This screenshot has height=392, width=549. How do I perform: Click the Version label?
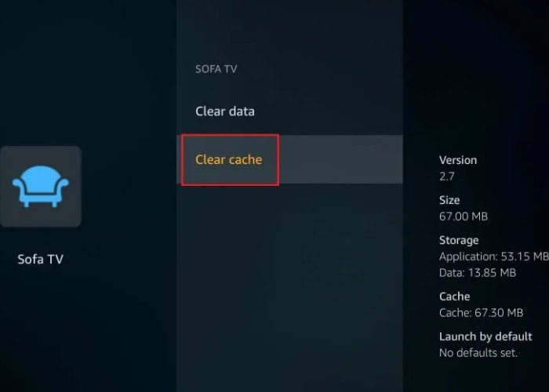(458, 160)
